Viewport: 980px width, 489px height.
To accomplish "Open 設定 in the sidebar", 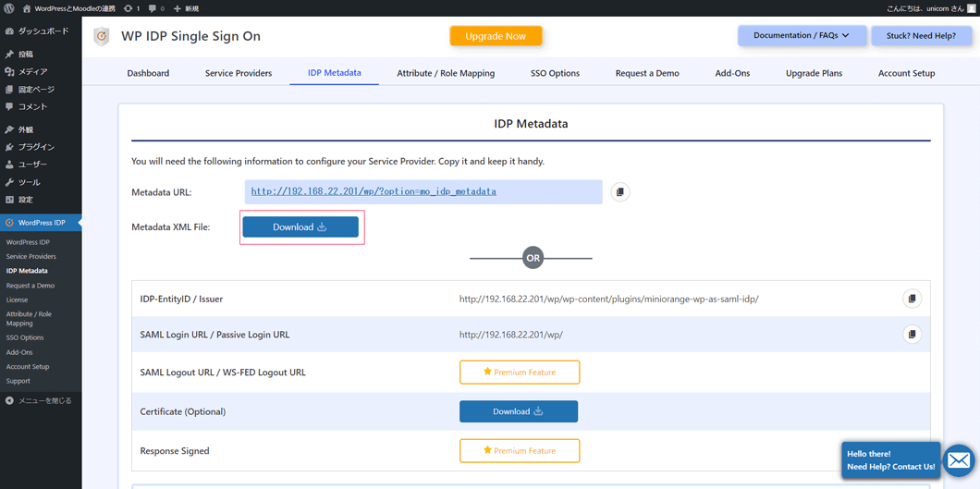I will (x=41, y=200).
